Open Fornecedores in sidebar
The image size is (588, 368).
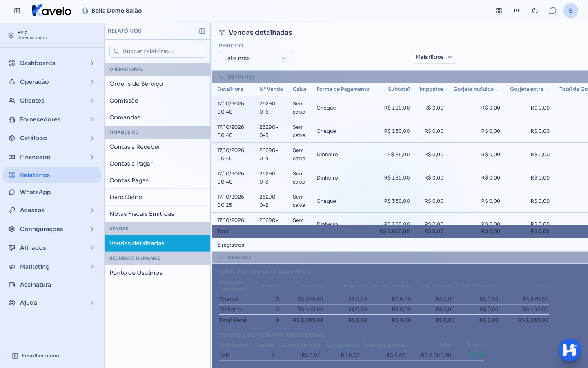(52, 119)
